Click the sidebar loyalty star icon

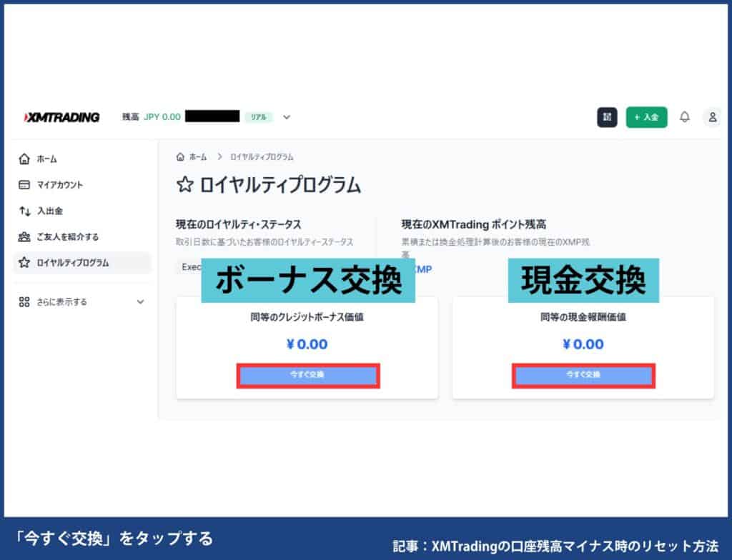tap(24, 263)
